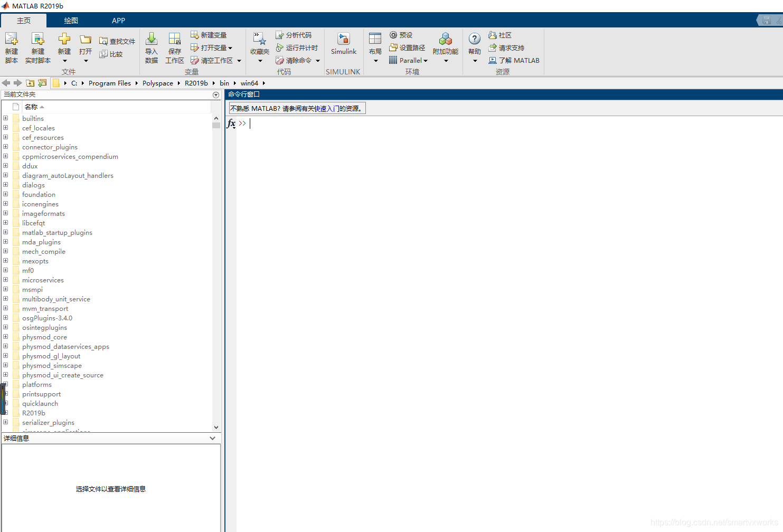
Task: Click 新建变量 (New Variable)
Action: click(x=209, y=35)
